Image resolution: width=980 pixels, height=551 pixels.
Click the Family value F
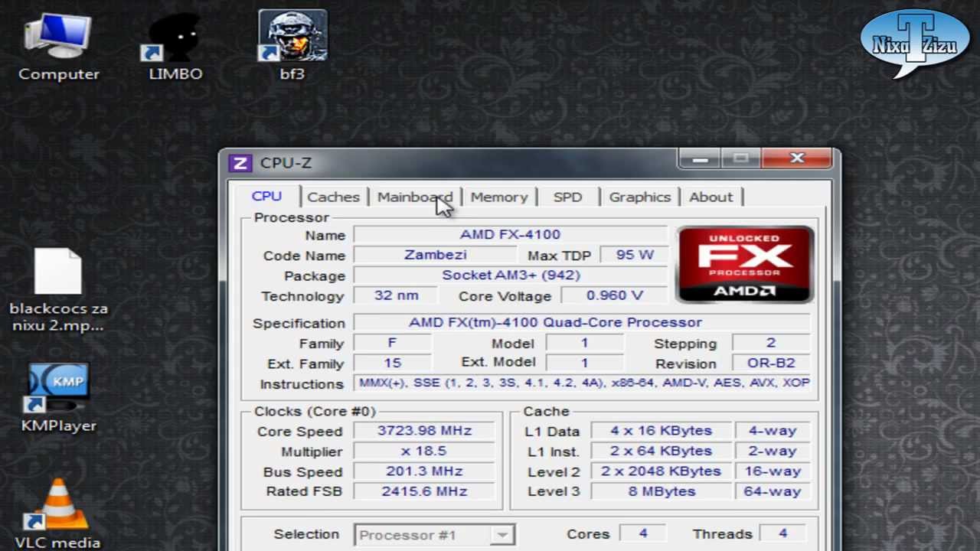pos(393,344)
